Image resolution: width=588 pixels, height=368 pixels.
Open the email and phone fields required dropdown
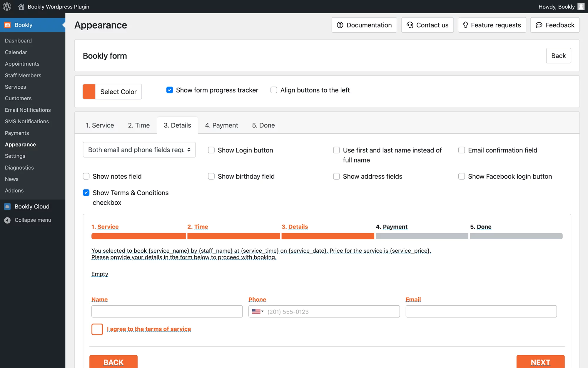[139, 150]
